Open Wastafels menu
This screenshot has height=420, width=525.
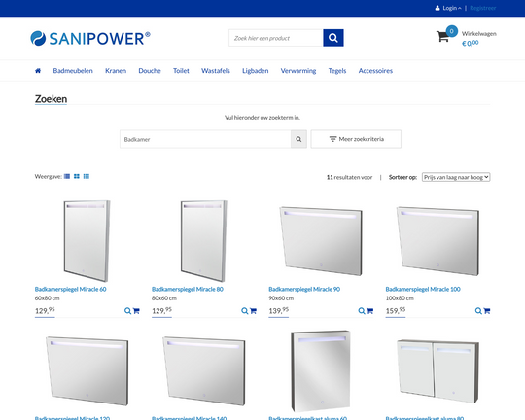pyautogui.click(x=216, y=71)
